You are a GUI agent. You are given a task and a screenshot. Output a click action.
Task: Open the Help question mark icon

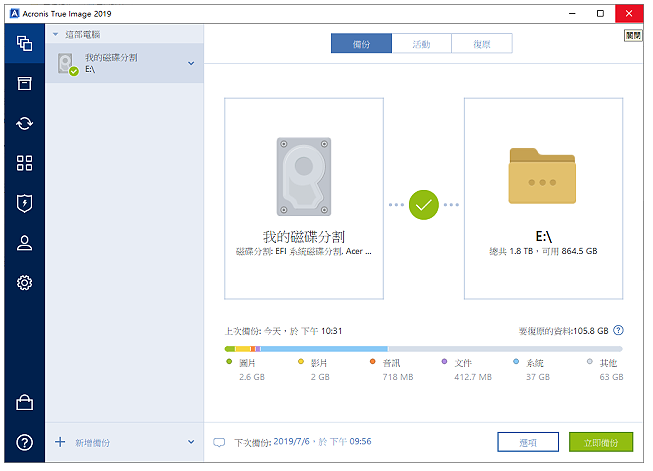pos(25,442)
